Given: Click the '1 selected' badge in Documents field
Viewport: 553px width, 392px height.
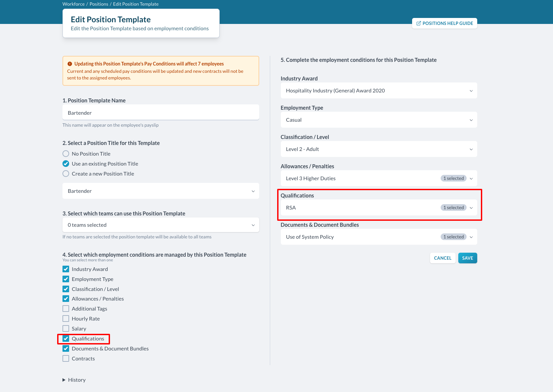Looking at the screenshot, I should coord(453,237).
